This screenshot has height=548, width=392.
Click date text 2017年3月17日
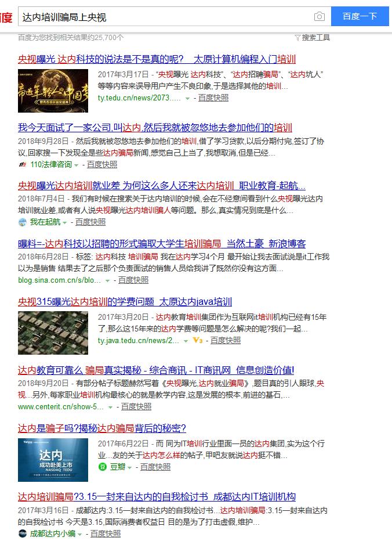click(123, 74)
